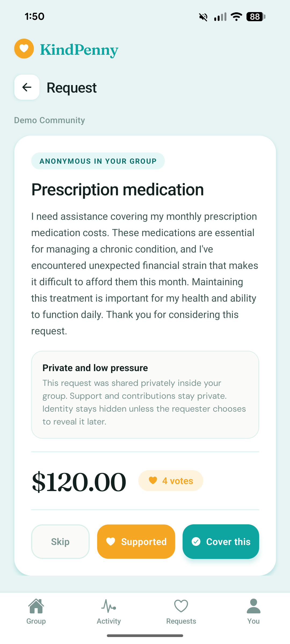Tap the 4 votes badge
The height and width of the screenshot is (644, 290).
[x=171, y=481]
